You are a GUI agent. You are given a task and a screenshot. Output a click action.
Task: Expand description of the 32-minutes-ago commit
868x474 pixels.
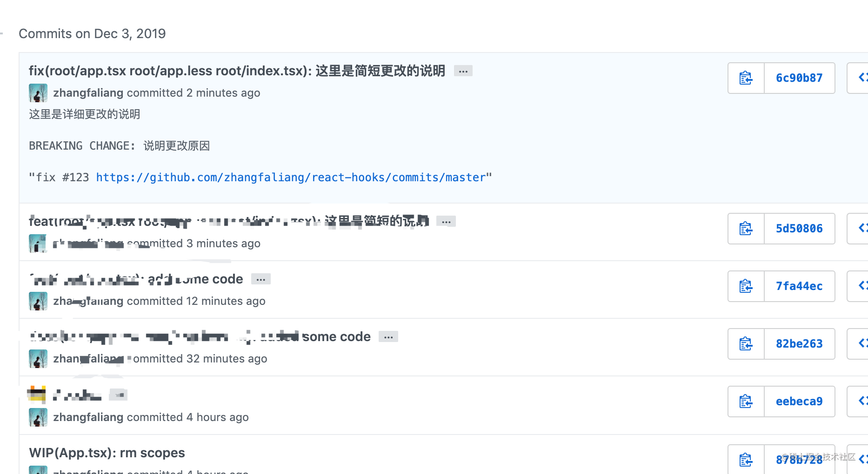click(388, 336)
